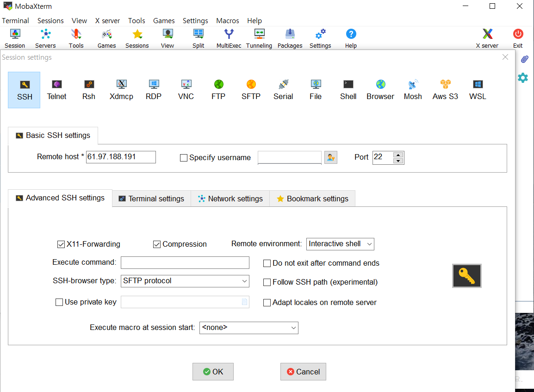The width and height of the screenshot is (534, 392).
Task: Start the X server from toolbar
Action: (487, 38)
